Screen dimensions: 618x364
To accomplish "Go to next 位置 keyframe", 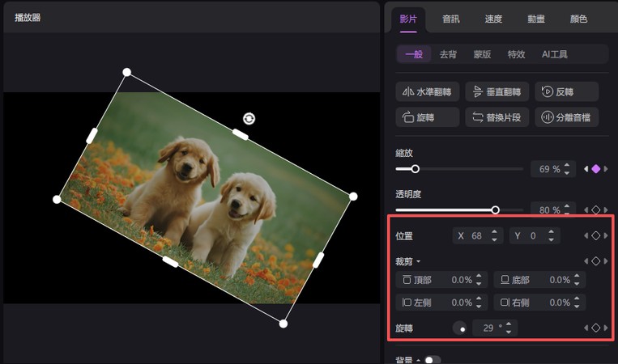I will pos(606,235).
